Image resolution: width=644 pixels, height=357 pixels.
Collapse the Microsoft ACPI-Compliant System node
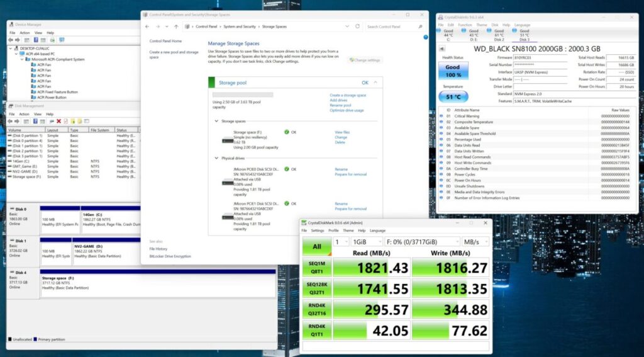[x=22, y=59]
